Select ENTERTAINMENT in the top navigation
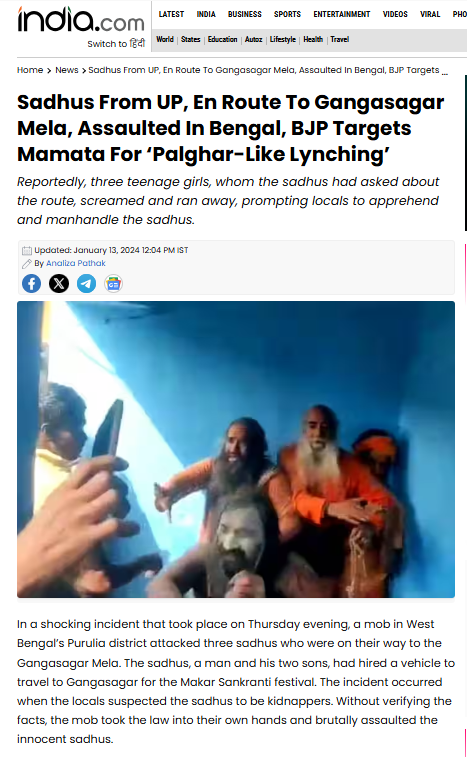467x757 pixels. (x=341, y=14)
